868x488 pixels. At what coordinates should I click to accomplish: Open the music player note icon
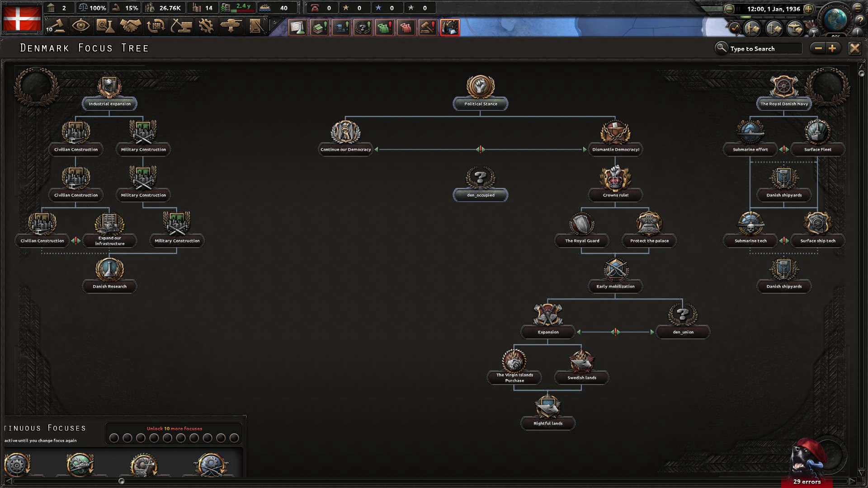[735, 28]
